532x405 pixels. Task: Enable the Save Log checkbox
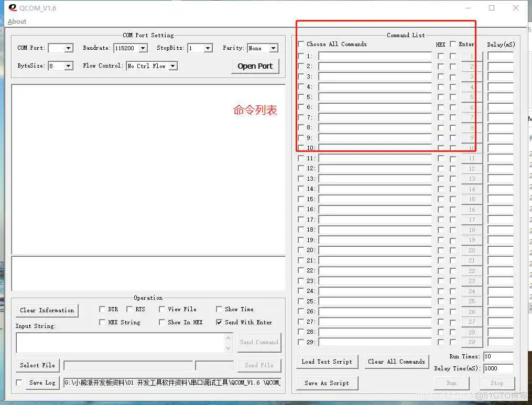[x=19, y=383]
